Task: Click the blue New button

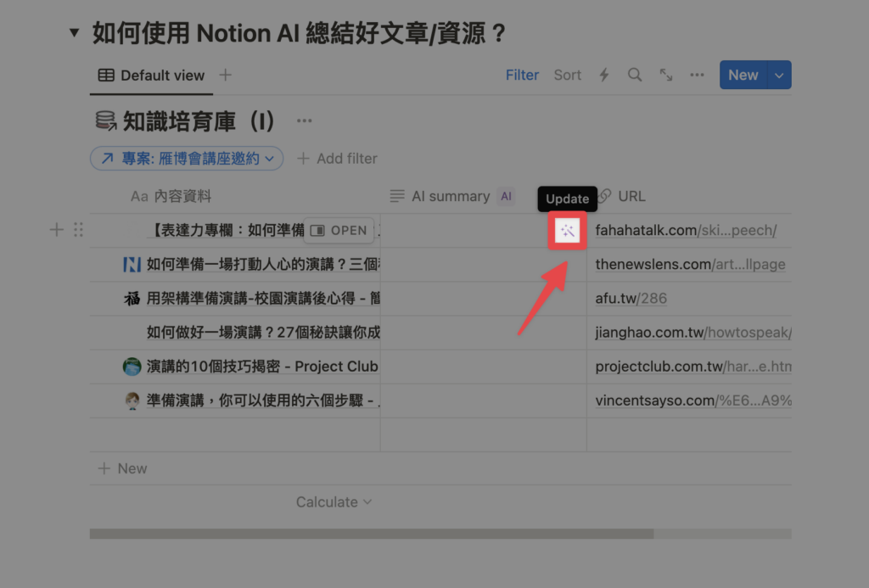Action: pyautogui.click(x=743, y=75)
